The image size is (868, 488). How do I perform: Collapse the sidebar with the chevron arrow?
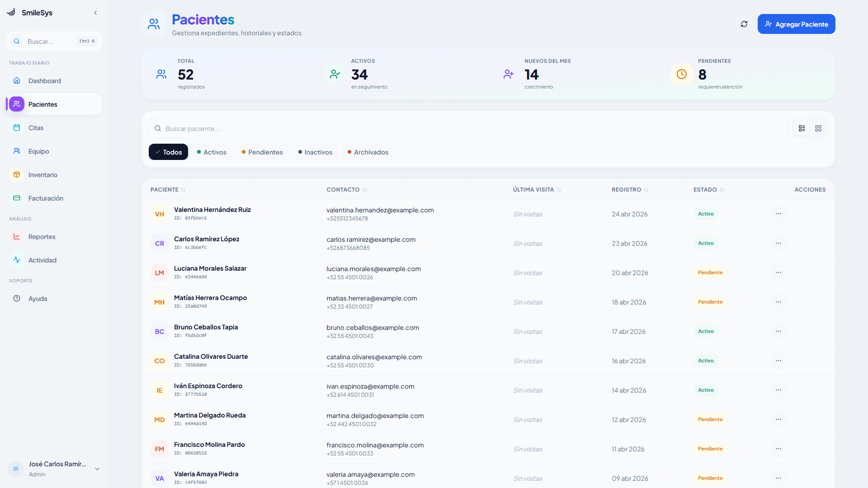coord(95,13)
